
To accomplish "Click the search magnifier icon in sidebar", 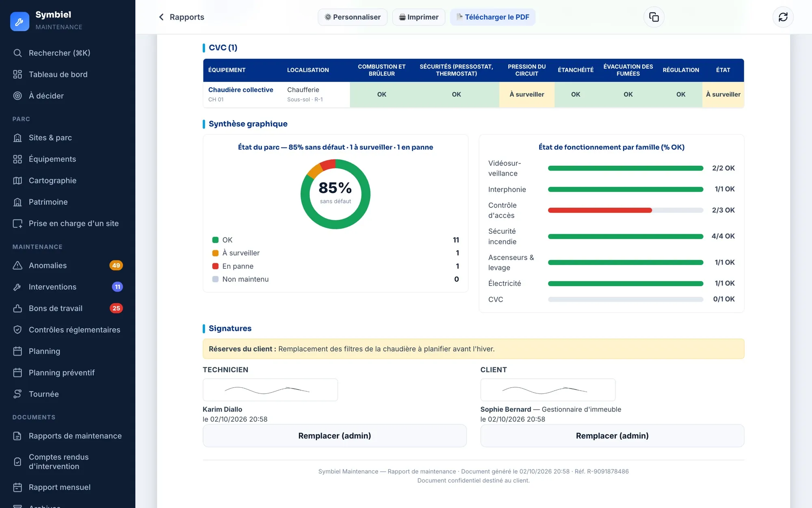I will 17,53.
